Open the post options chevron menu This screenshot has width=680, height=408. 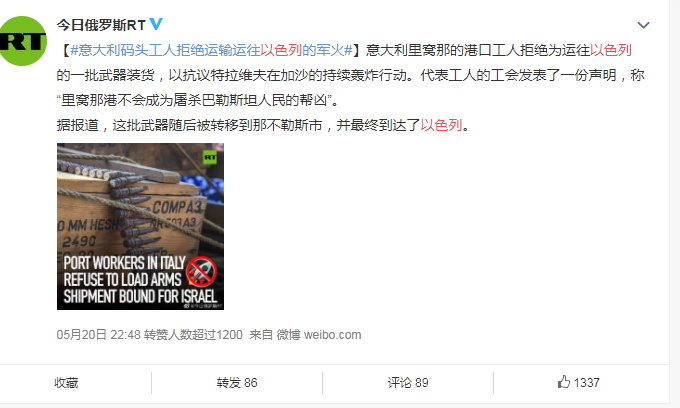tap(643, 25)
